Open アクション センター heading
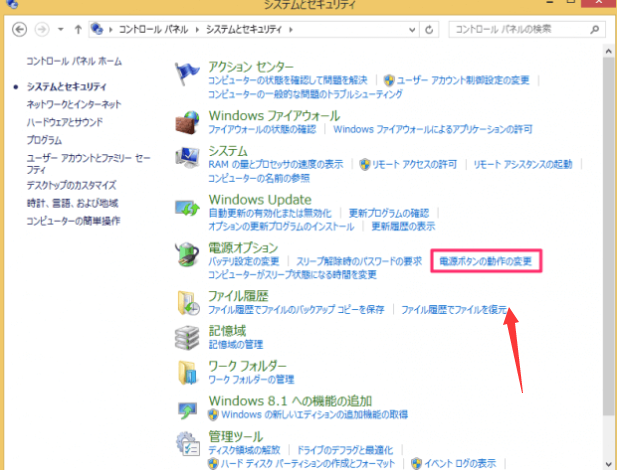Screen dimensions: 617x470 251,67
